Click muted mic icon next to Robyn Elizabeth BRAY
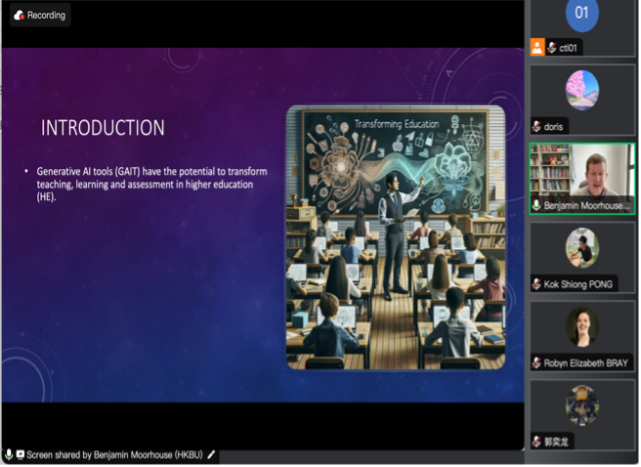This screenshot has height=467, width=641. click(537, 362)
